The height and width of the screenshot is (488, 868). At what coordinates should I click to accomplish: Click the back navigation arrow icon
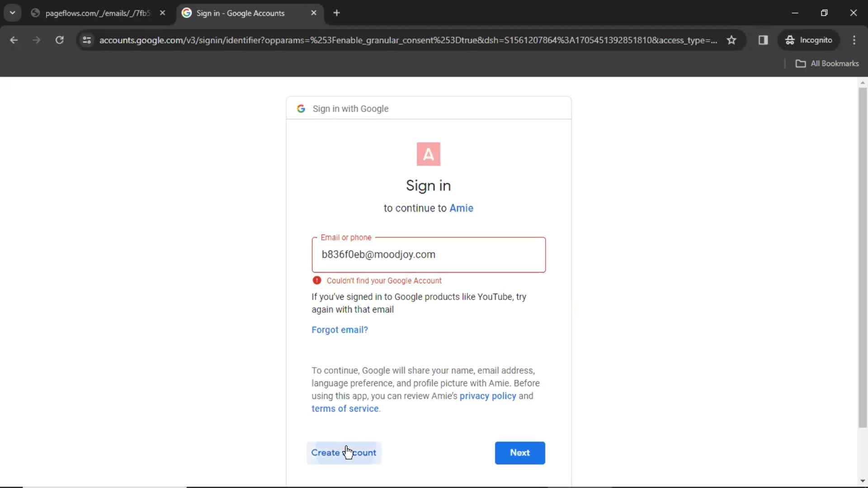click(14, 40)
